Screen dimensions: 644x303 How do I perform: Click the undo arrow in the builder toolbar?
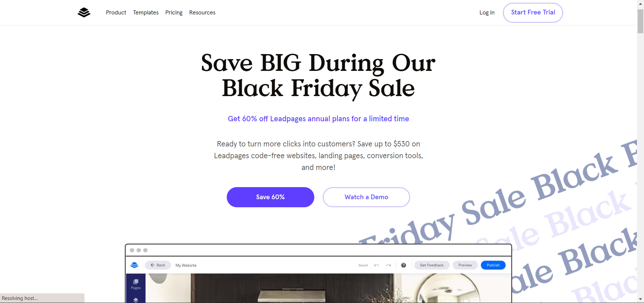click(377, 265)
